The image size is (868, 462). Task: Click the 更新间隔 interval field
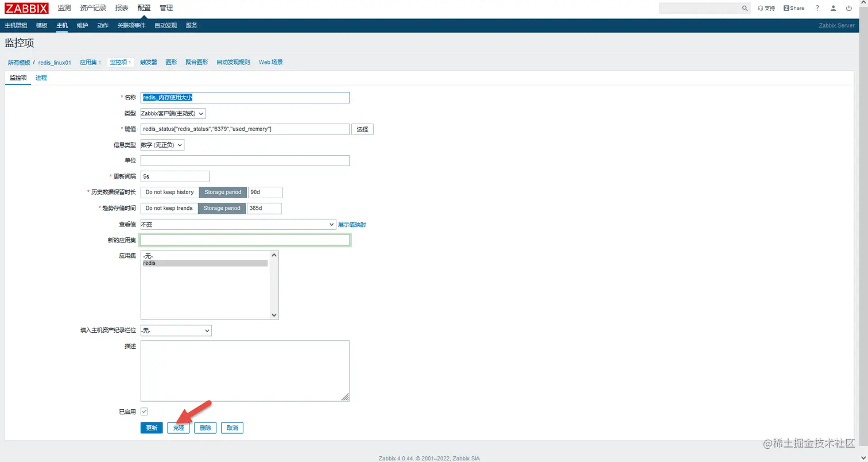coord(175,176)
